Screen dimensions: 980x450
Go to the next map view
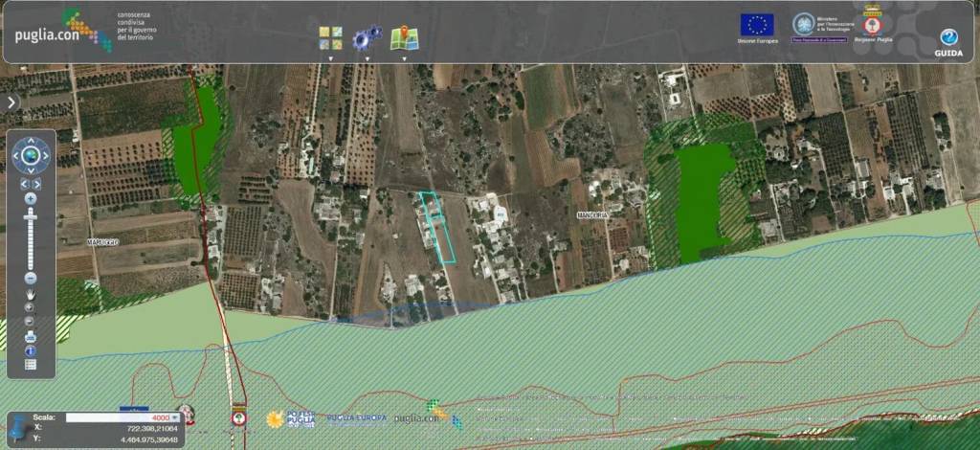37,183
